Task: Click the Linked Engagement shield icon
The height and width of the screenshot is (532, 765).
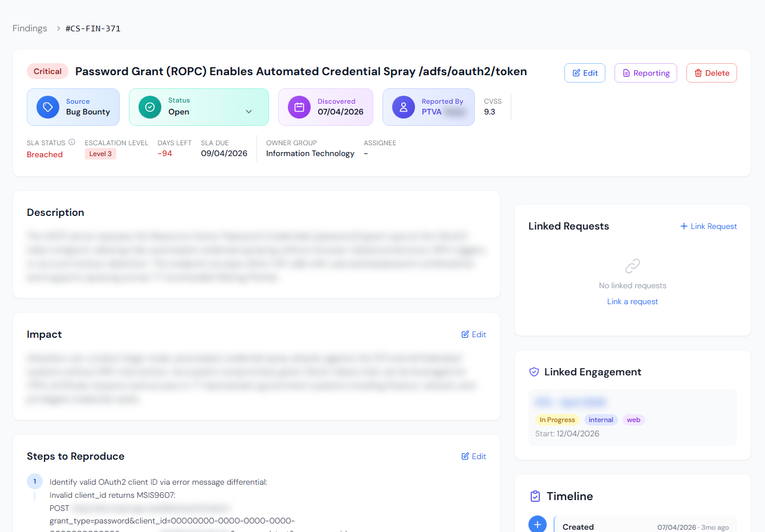Action: 534,372
